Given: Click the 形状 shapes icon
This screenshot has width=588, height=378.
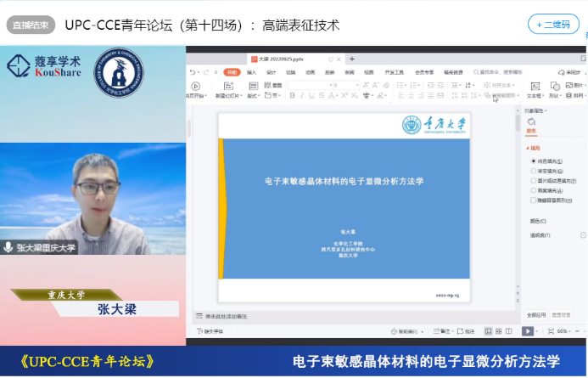Looking at the screenshot, I should [x=554, y=87].
